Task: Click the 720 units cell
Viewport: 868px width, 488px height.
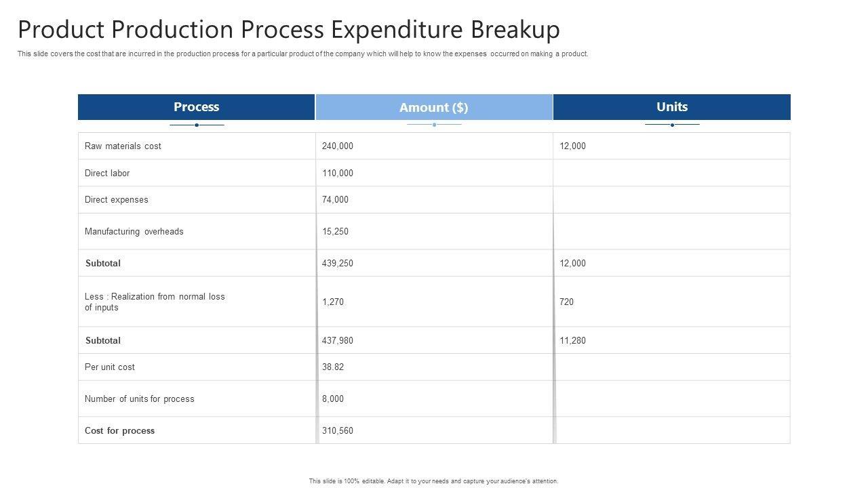Action: pyautogui.click(x=566, y=302)
